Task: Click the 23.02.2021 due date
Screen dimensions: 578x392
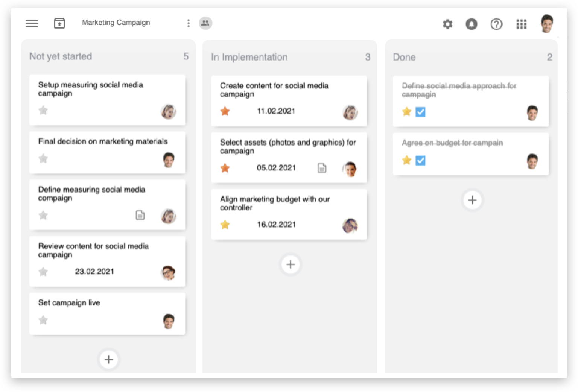Action: (x=94, y=272)
